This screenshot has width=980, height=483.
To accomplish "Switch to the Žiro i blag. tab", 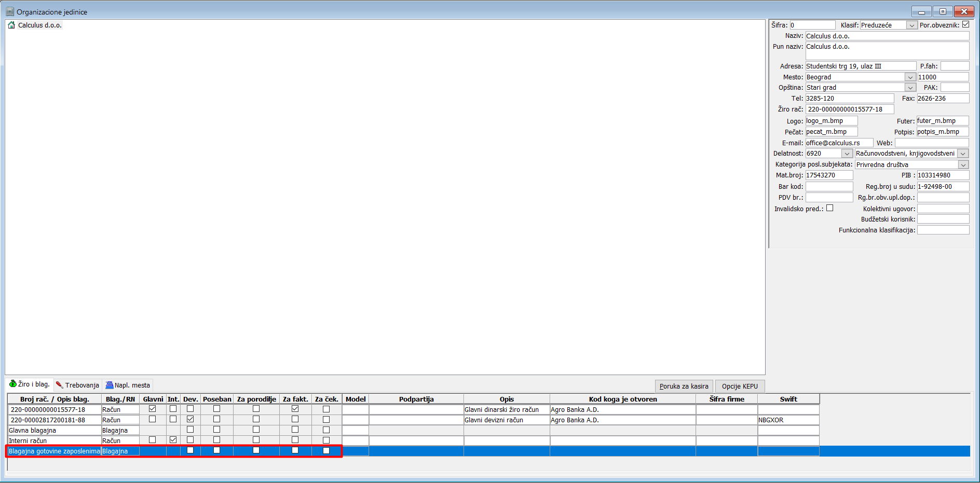I will 30,384.
